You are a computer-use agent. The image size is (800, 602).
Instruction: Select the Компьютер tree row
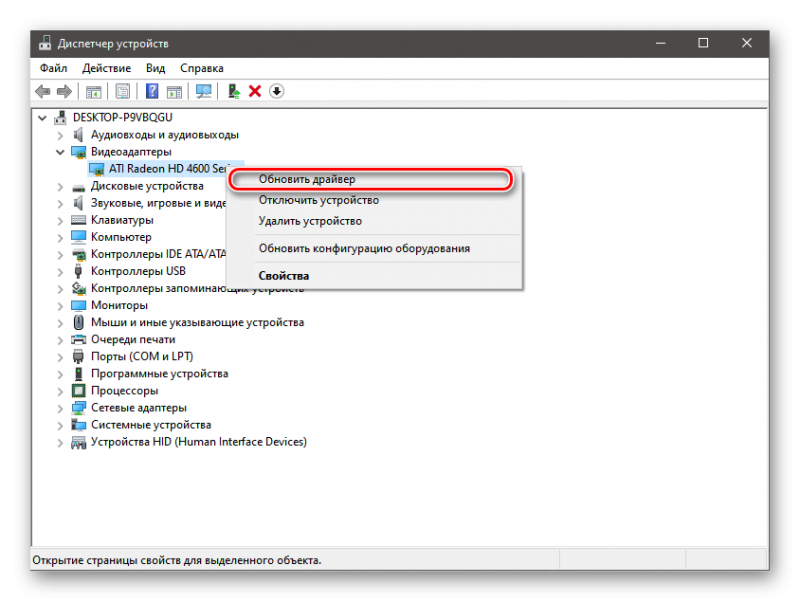tap(121, 237)
